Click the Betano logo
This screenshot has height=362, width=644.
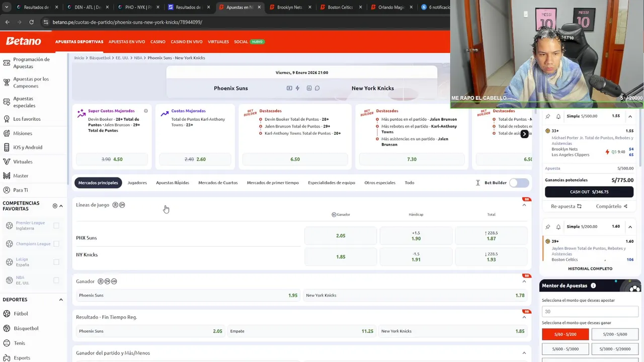pos(23,41)
